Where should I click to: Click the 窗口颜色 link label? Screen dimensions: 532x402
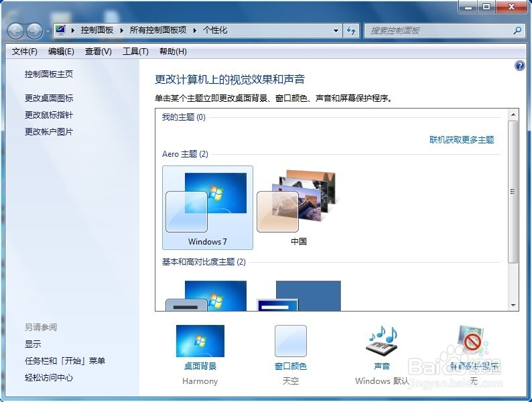tap(291, 366)
